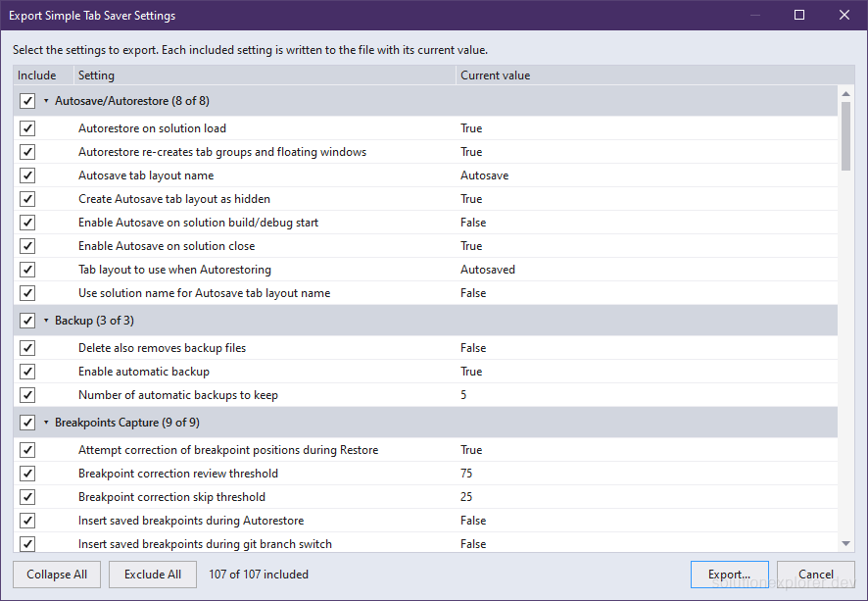Image resolution: width=868 pixels, height=601 pixels.
Task: Click the Current value column header
Action: [655, 75]
